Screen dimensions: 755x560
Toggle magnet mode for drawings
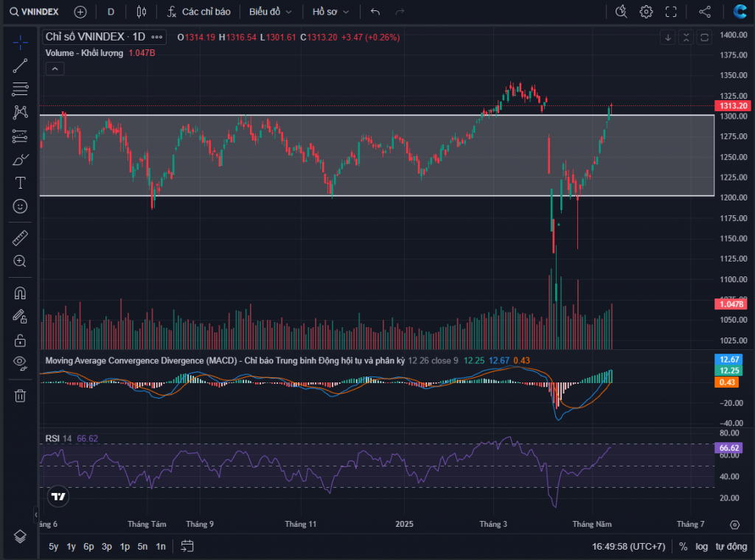pos(20,293)
